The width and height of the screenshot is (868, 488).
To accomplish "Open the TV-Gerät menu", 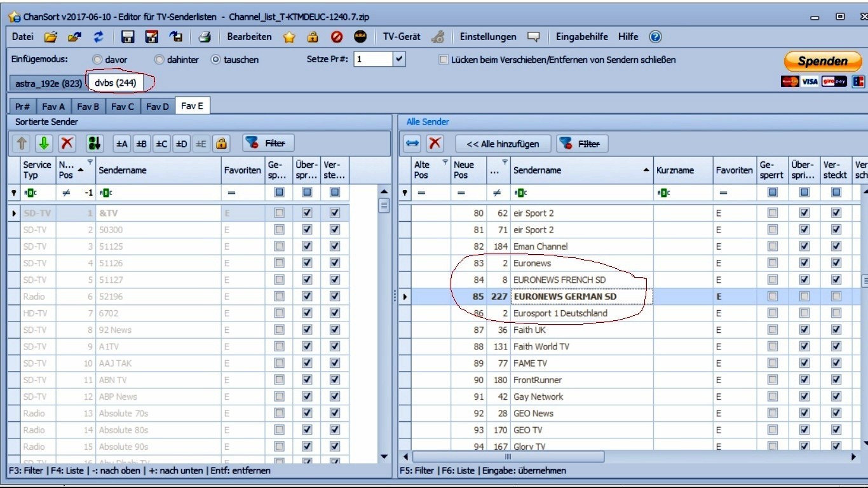I will pos(402,37).
